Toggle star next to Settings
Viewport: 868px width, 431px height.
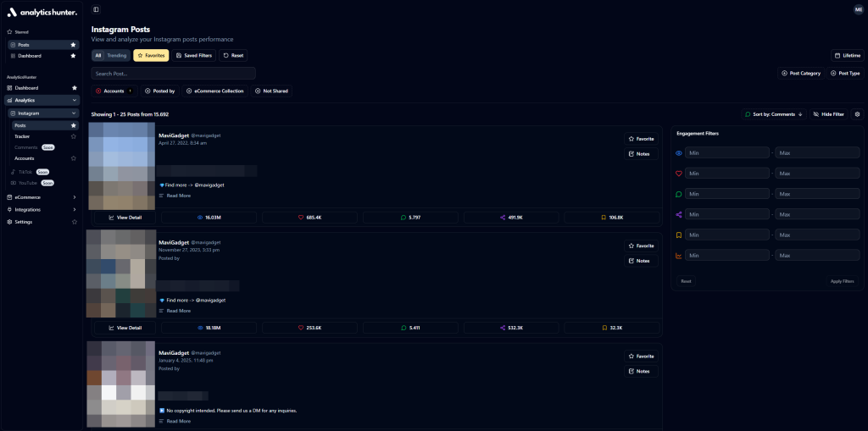tap(75, 222)
